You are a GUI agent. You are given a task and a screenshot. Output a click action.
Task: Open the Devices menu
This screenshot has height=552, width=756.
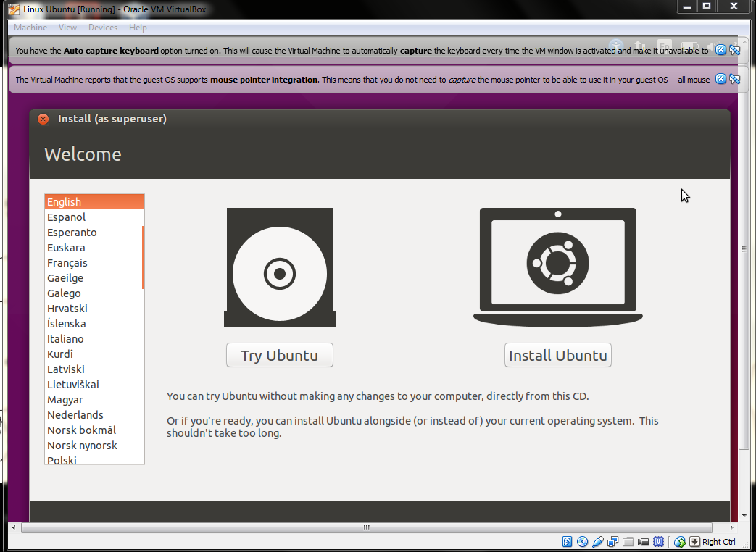(103, 28)
